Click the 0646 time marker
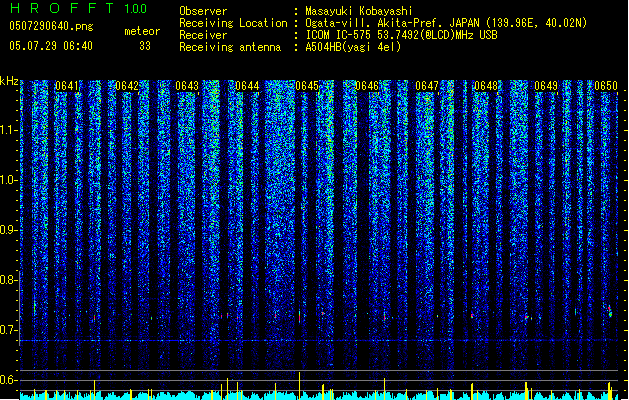629x400 pixels. tap(367, 86)
